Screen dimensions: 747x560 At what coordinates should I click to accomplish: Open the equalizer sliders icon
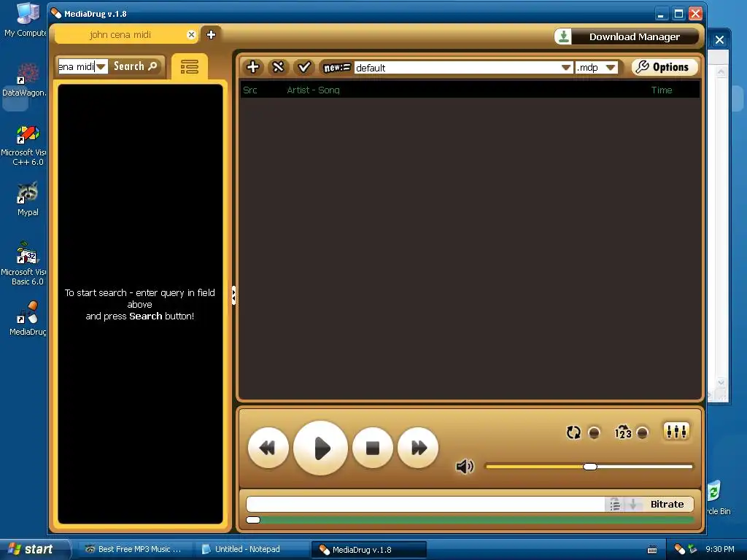point(676,432)
